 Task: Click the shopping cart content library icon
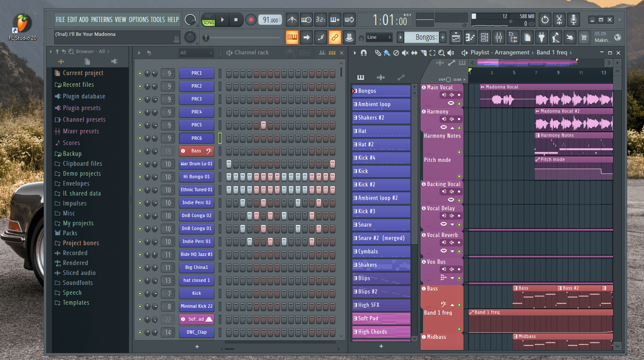click(x=584, y=38)
